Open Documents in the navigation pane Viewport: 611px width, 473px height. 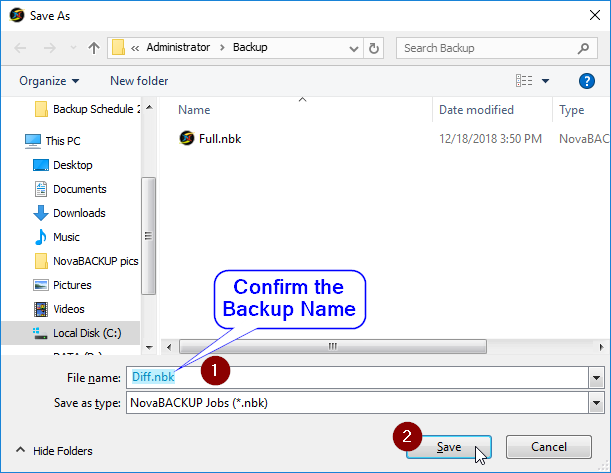pyautogui.click(x=79, y=189)
